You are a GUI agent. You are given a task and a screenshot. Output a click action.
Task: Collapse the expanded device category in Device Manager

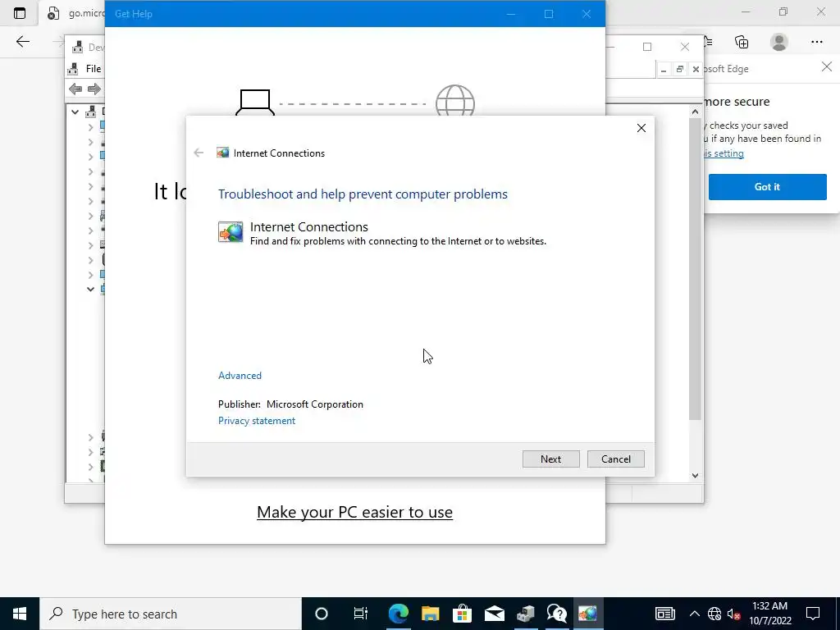90,290
